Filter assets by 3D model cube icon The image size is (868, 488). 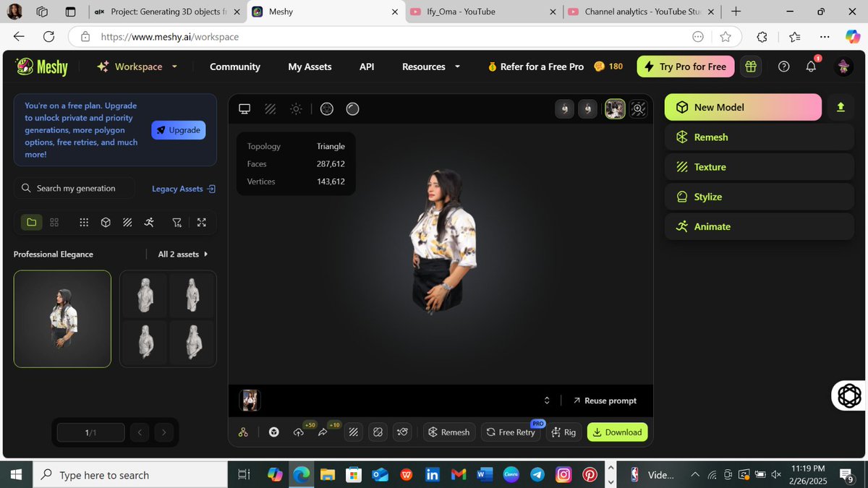(x=106, y=222)
